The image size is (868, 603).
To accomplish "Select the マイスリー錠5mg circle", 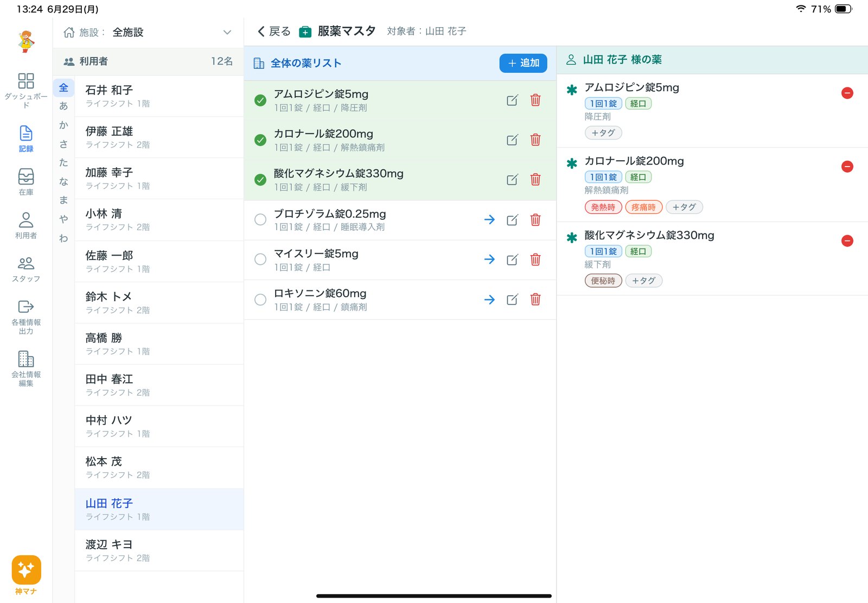I will tap(260, 259).
